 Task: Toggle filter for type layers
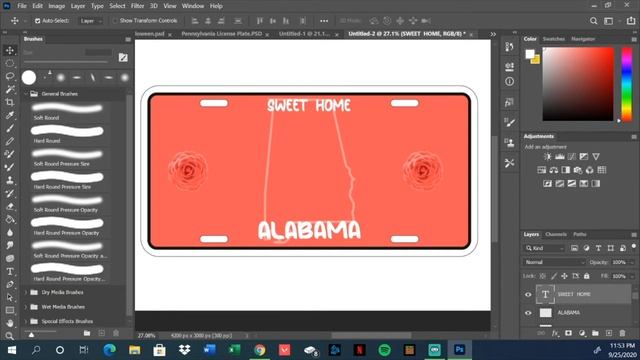click(598, 248)
